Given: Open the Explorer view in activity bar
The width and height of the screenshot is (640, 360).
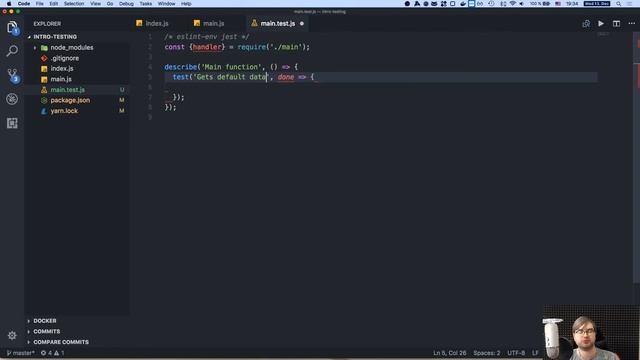Looking at the screenshot, I should click(12, 27).
